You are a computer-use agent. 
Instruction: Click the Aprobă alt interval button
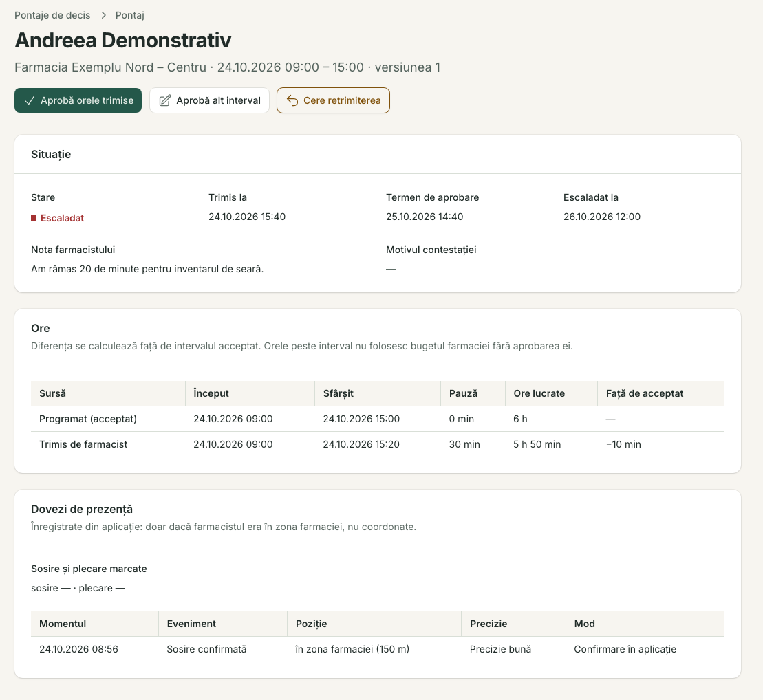[x=209, y=100]
